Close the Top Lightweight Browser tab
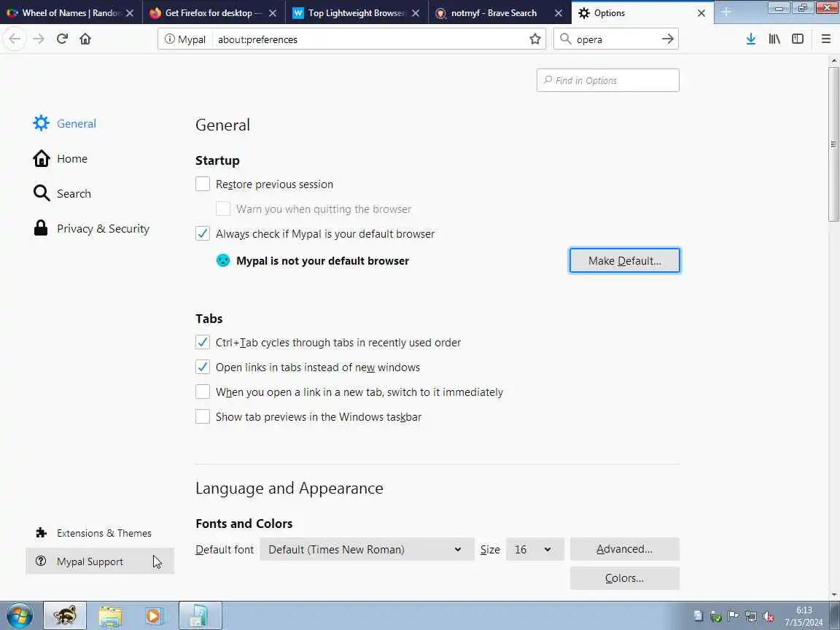Image resolution: width=840 pixels, height=630 pixels. (x=416, y=13)
